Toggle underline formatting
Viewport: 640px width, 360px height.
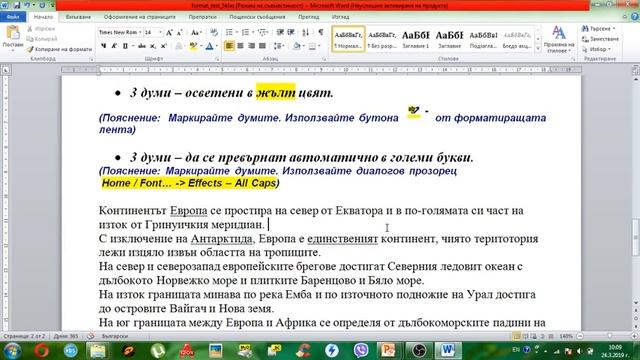click(125, 46)
